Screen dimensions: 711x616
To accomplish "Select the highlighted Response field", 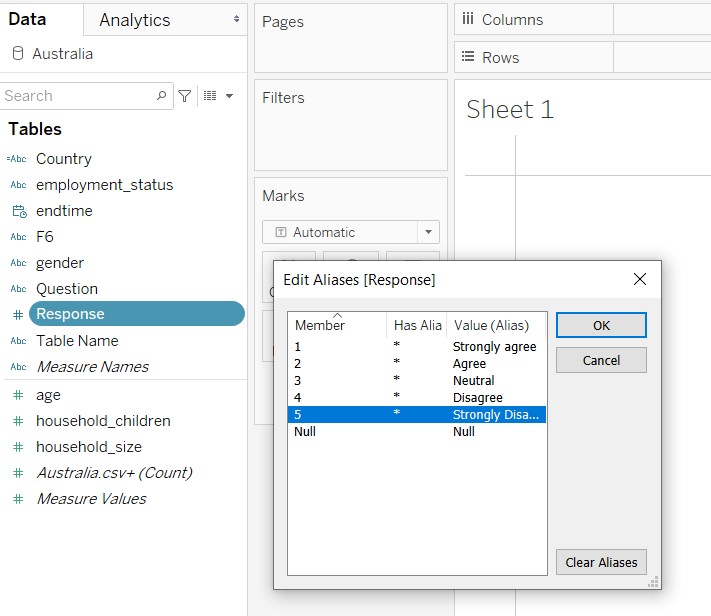I will tap(136, 314).
